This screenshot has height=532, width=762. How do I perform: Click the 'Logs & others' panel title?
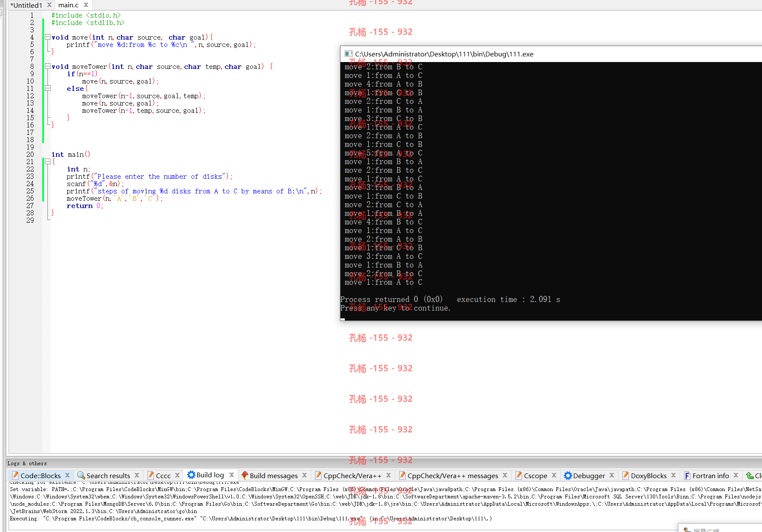click(x=27, y=464)
